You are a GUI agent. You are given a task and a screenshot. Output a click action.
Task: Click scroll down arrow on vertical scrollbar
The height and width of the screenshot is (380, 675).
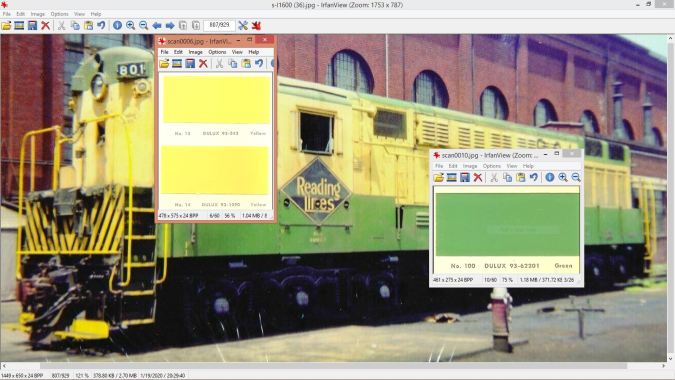(x=670, y=358)
